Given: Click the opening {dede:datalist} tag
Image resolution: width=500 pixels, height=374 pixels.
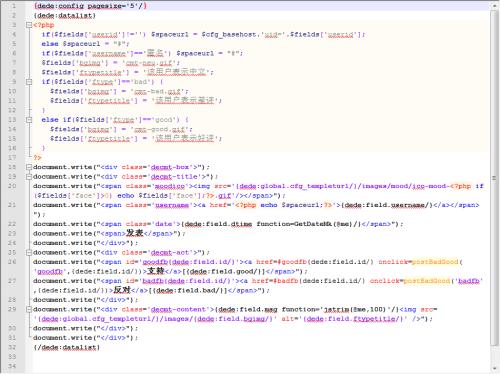Looking at the screenshot, I should 65,15.
